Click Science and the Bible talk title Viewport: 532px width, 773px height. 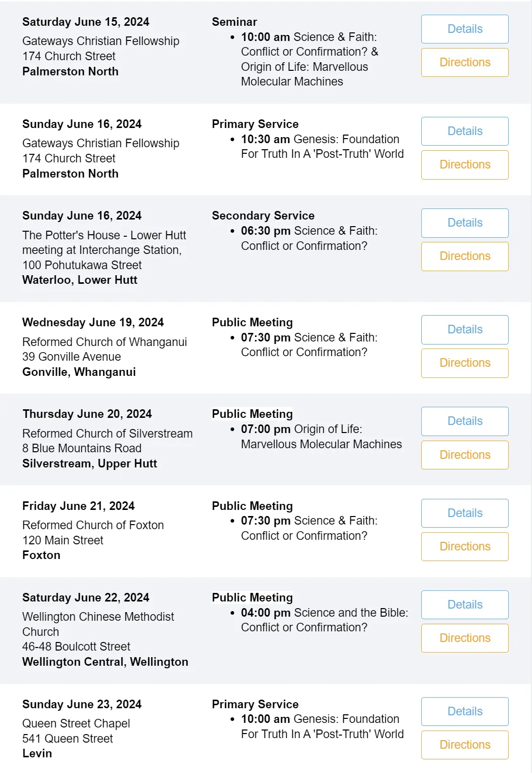pos(325,620)
